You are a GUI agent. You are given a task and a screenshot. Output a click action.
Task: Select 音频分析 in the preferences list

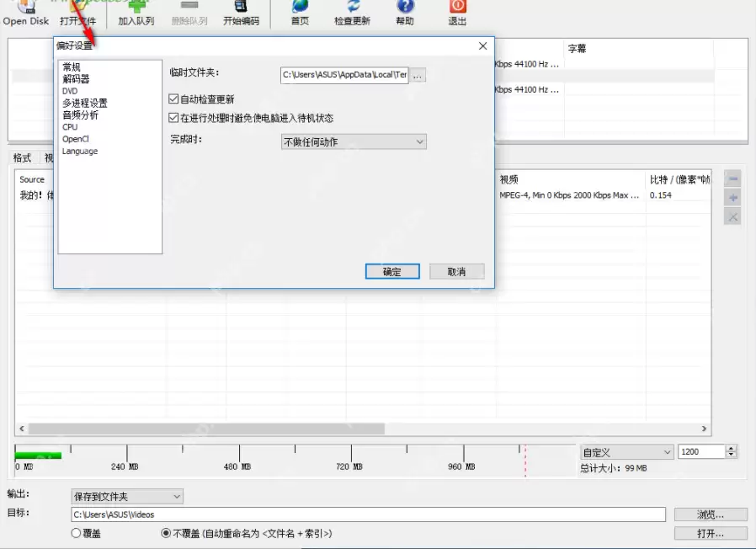coord(80,115)
